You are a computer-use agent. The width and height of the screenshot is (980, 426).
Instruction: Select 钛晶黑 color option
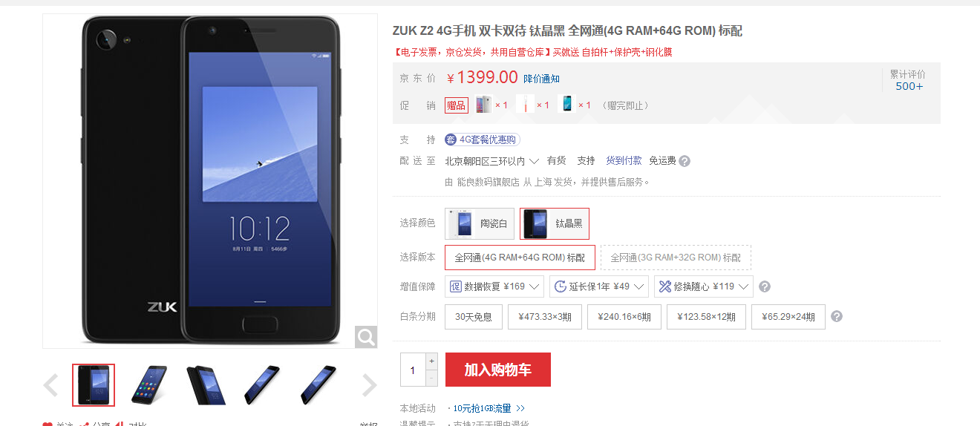click(555, 223)
